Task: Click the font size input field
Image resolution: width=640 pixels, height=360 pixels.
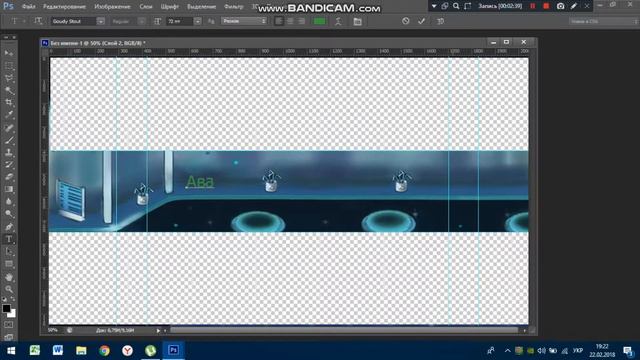Action: coord(179,21)
